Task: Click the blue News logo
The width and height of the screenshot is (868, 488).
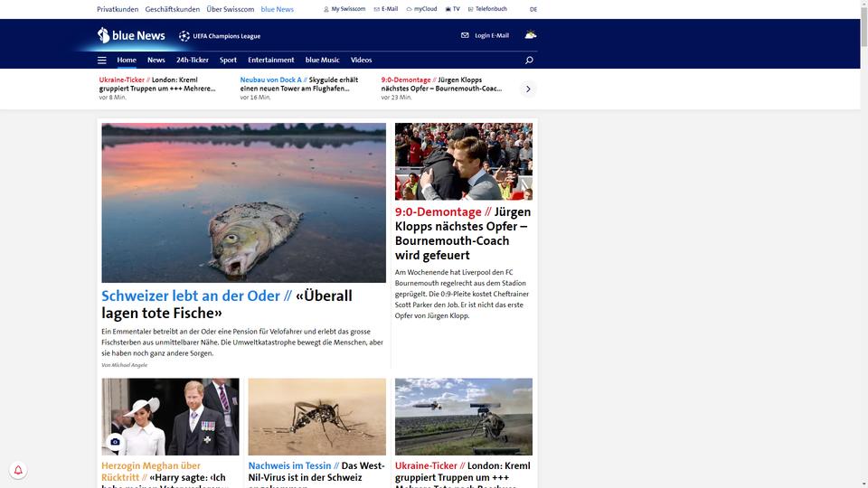Action: (131, 35)
